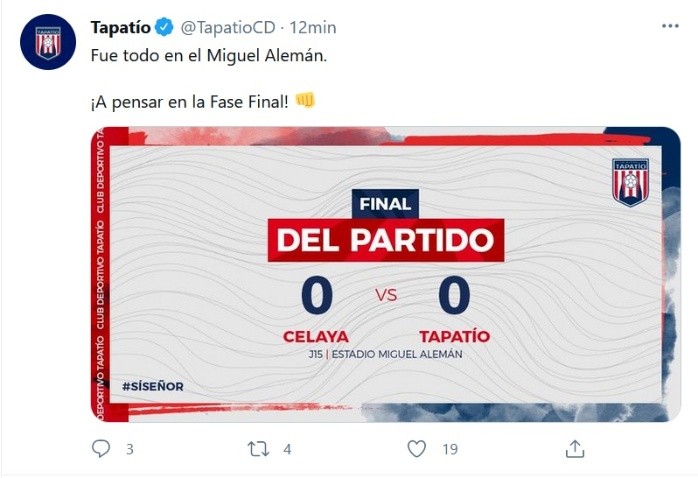Click the reply count 3
This screenshot has height=478, width=698.
pyautogui.click(x=129, y=450)
